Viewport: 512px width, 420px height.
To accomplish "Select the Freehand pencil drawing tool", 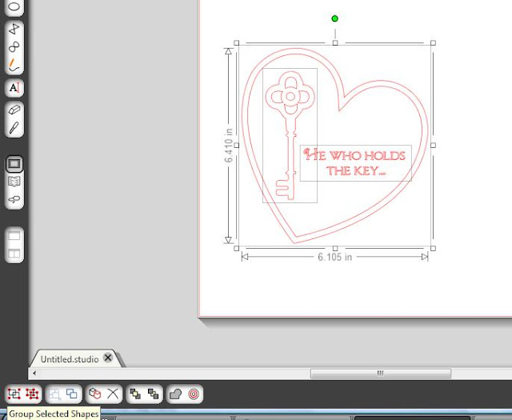I will (14, 65).
